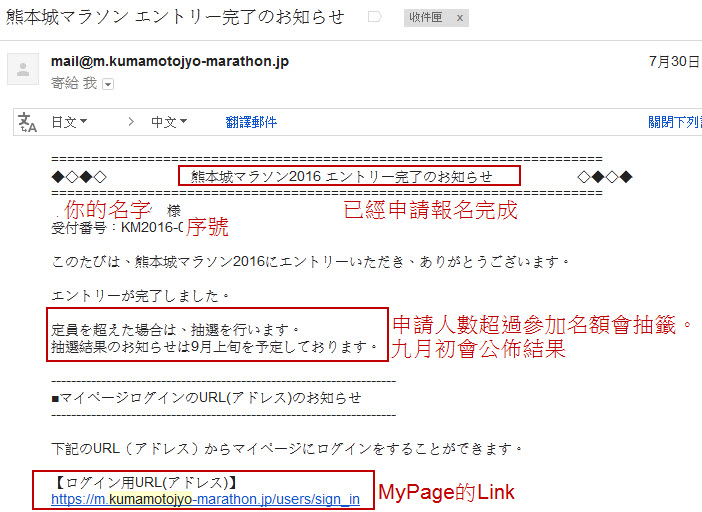Image resolution: width=702 pixels, height=512 pixels.
Task: Click the label tag icon beside subject
Action: tap(374, 17)
